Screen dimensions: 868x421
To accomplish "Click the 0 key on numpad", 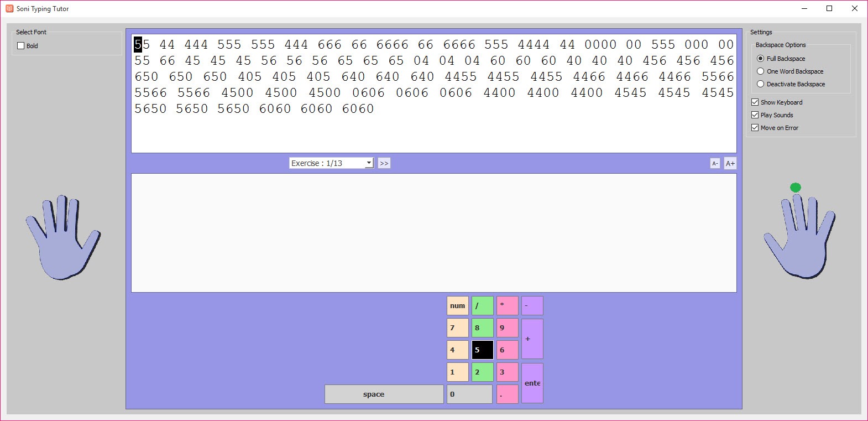I will pos(469,394).
